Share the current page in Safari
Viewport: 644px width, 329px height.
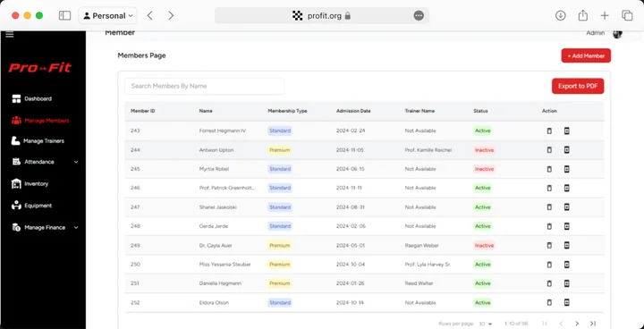(x=583, y=15)
